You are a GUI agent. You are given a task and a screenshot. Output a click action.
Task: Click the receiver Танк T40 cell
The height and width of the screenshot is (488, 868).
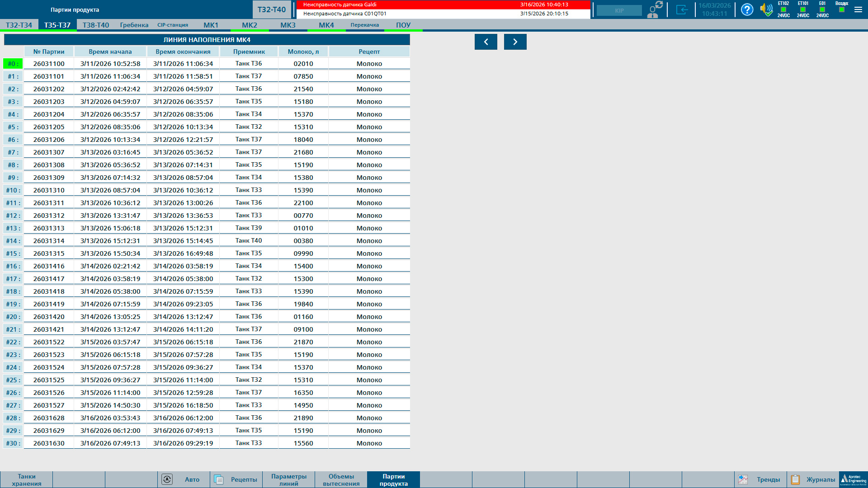pos(249,241)
